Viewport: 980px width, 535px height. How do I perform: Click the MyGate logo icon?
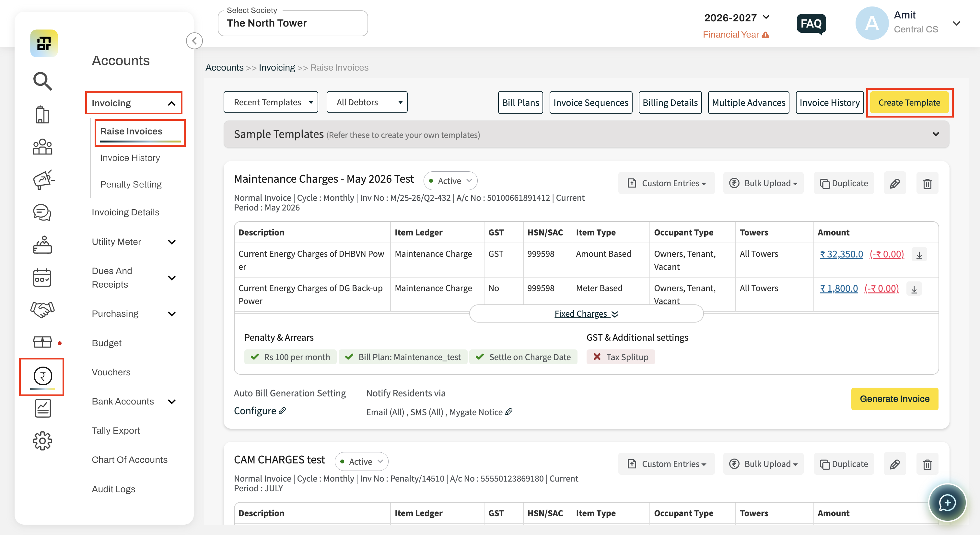44,43
